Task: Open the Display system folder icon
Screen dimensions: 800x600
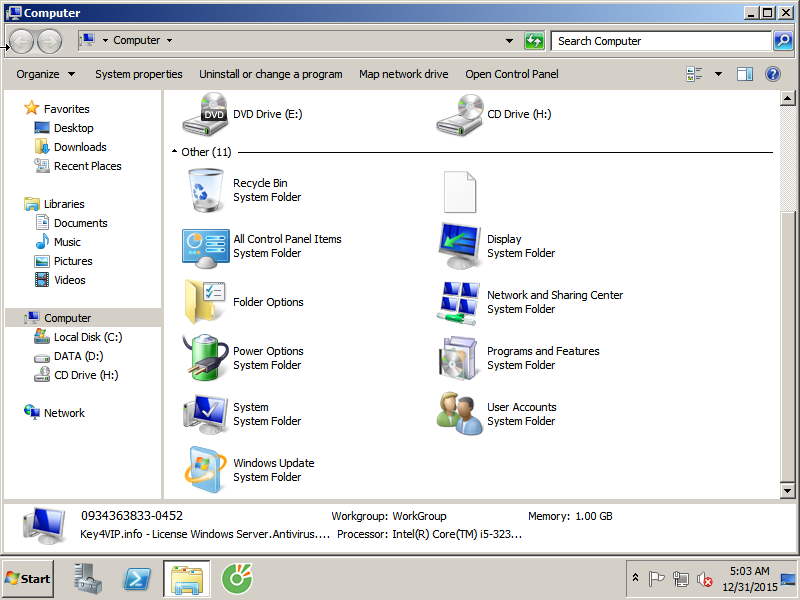Action: click(x=460, y=246)
